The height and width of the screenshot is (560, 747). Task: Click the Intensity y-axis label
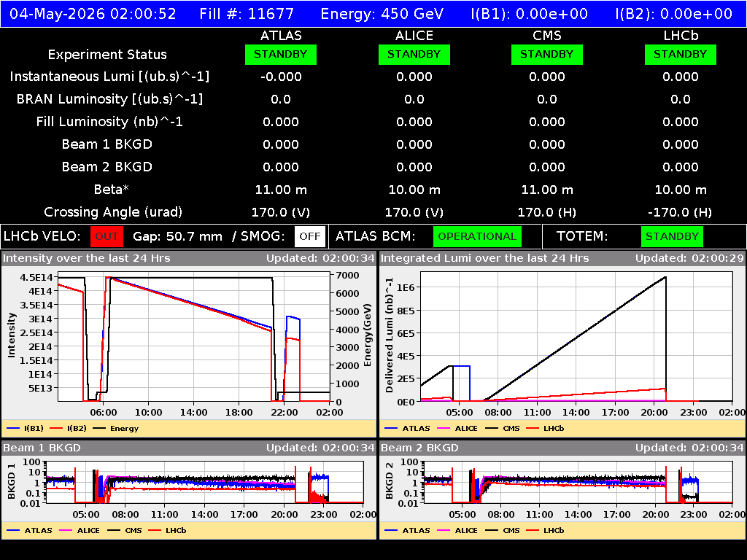point(12,335)
